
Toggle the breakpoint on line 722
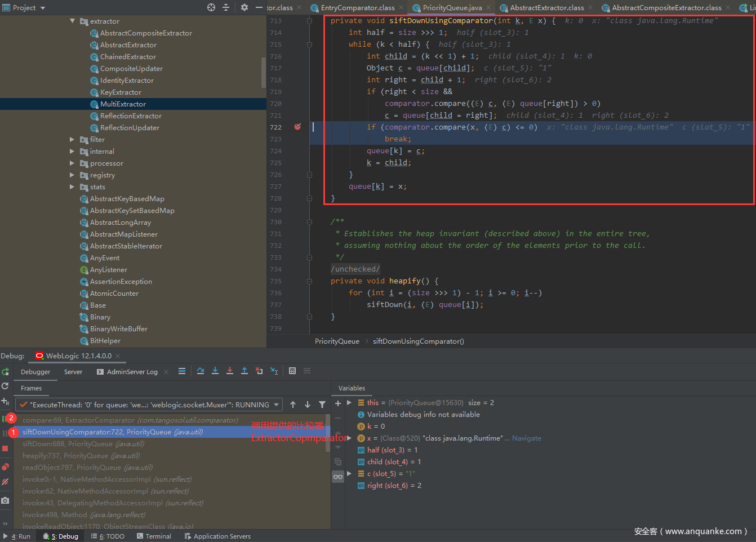click(297, 127)
